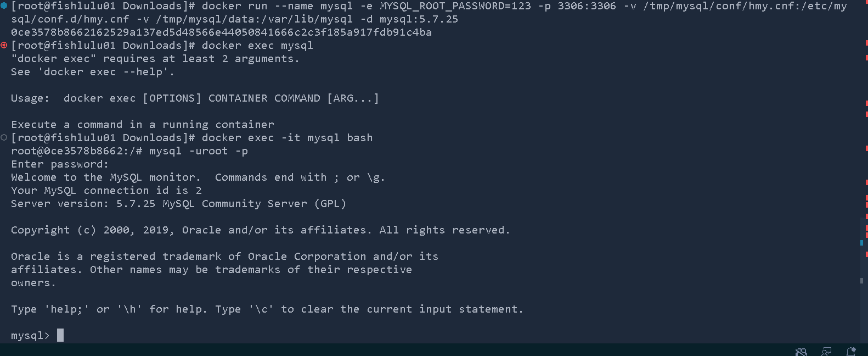Jump to the blue marker in the scrollbar ruler
Image resolution: width=868 pixels, height=356 pixels.
[x=861, y=242]
